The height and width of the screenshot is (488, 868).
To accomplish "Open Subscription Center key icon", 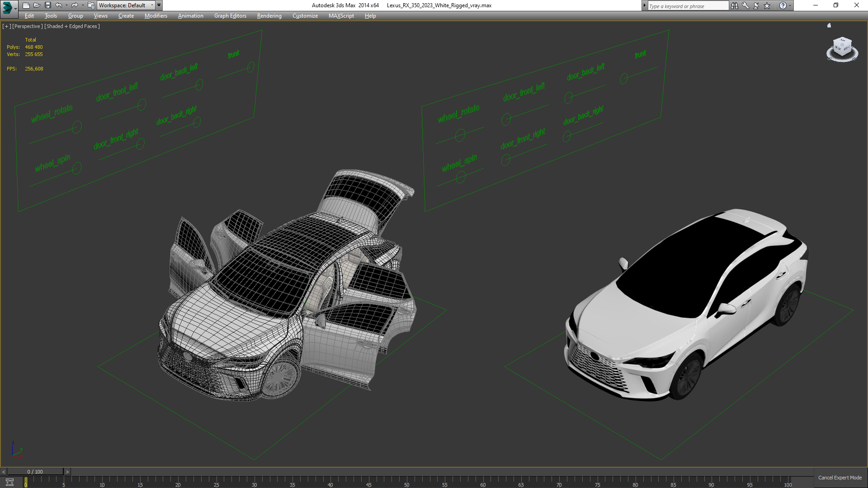I will 745,5.
